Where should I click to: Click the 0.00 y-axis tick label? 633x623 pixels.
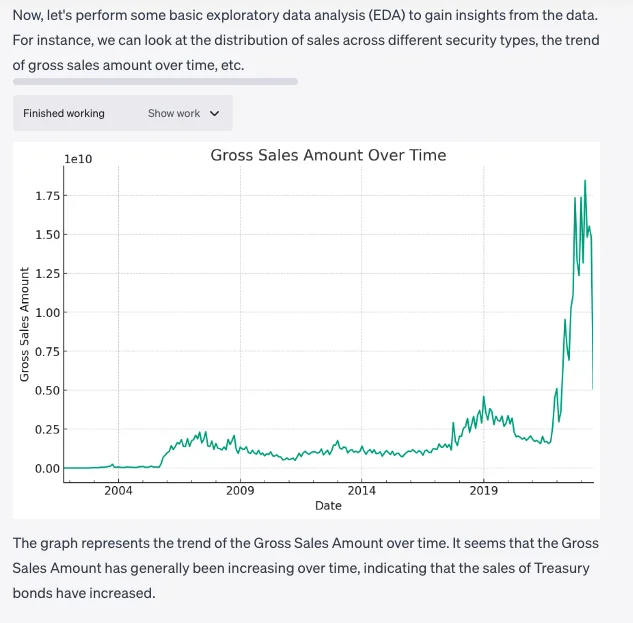49,469
